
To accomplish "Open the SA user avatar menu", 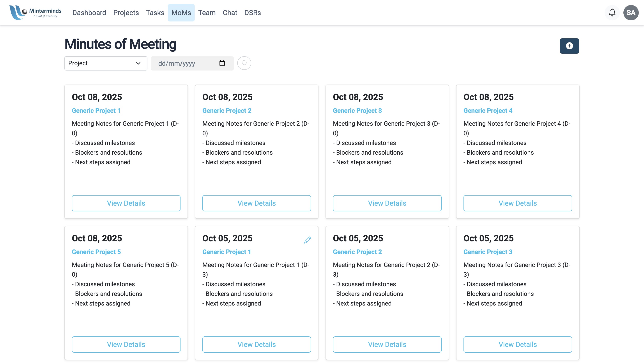I will tap(630, 13).
